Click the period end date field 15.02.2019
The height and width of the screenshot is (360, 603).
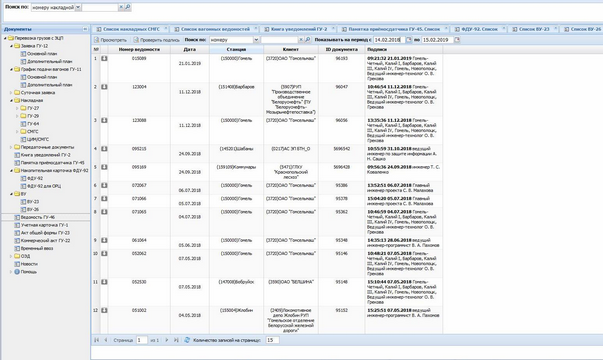[x=437, y=40]
